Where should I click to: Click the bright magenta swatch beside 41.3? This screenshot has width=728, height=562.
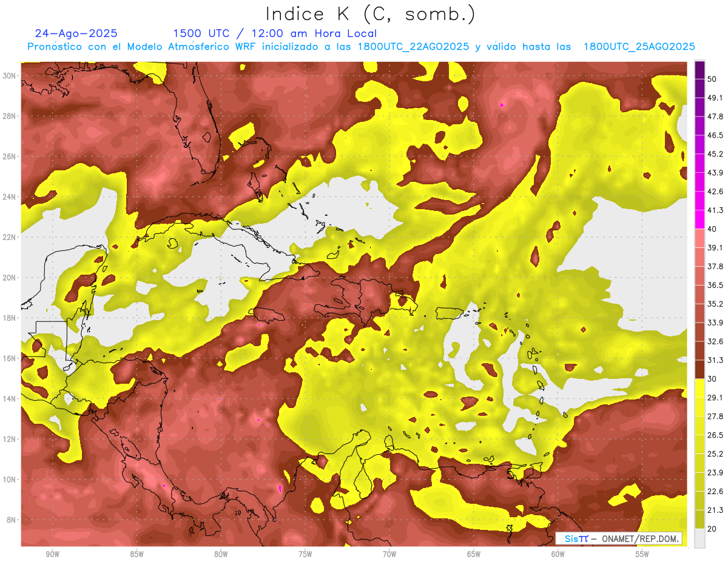click(x=699, y=219)
